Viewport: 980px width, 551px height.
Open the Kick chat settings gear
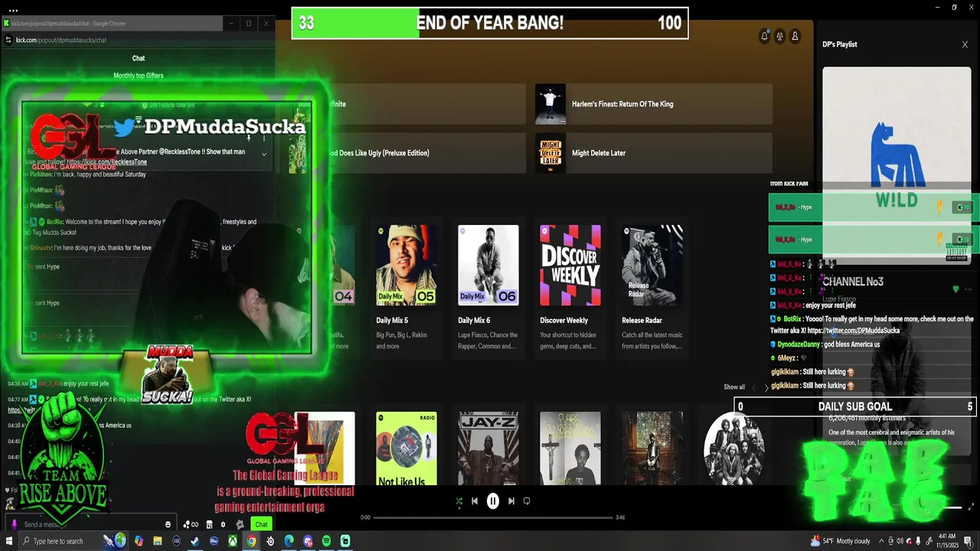pos(223,524)
